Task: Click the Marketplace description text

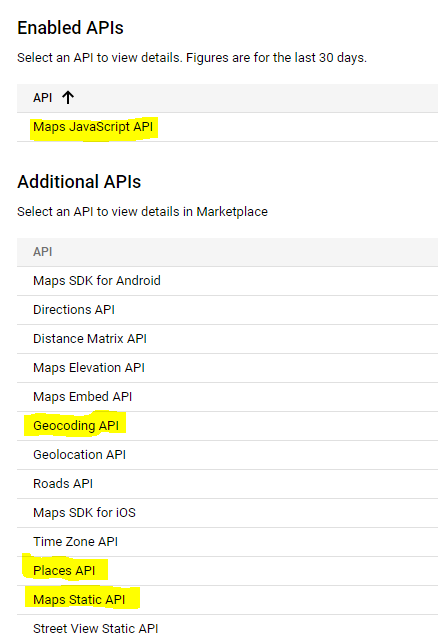Action: (x=142, y=212)
